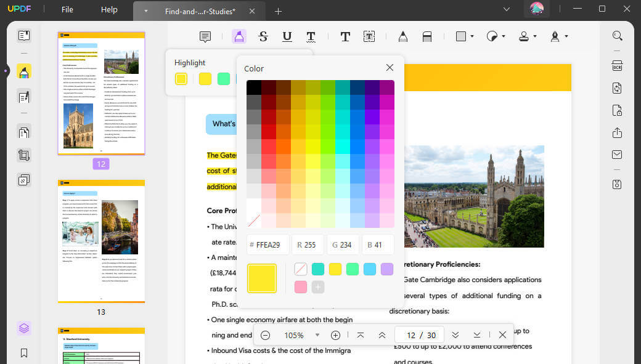641x364 pixels.
Task: Toggle the Annotate mode in the left sidebar
Action: click(x=23, y=71)
